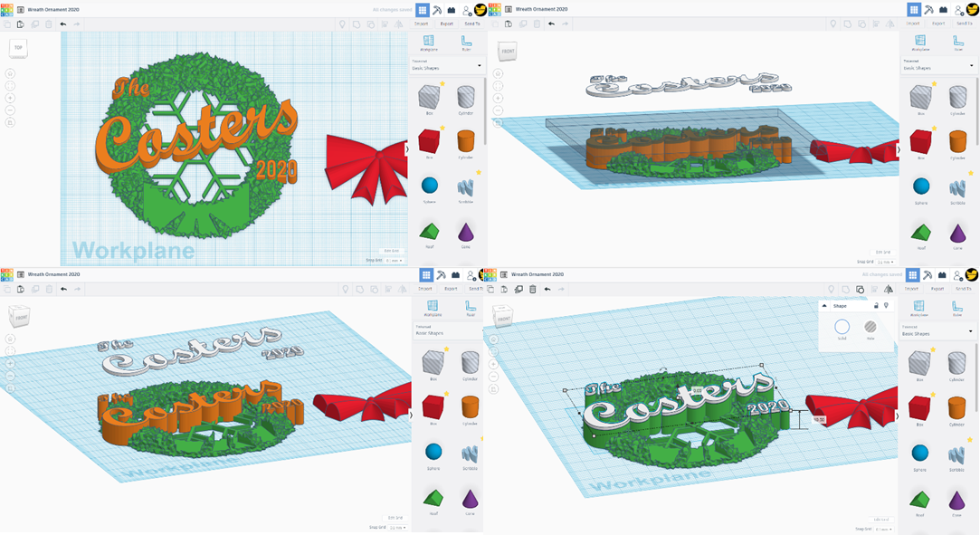Open the Blocks pickaxe icon in top-left view
The width and height of the screenshot is (980, 535).
[437, 9]
